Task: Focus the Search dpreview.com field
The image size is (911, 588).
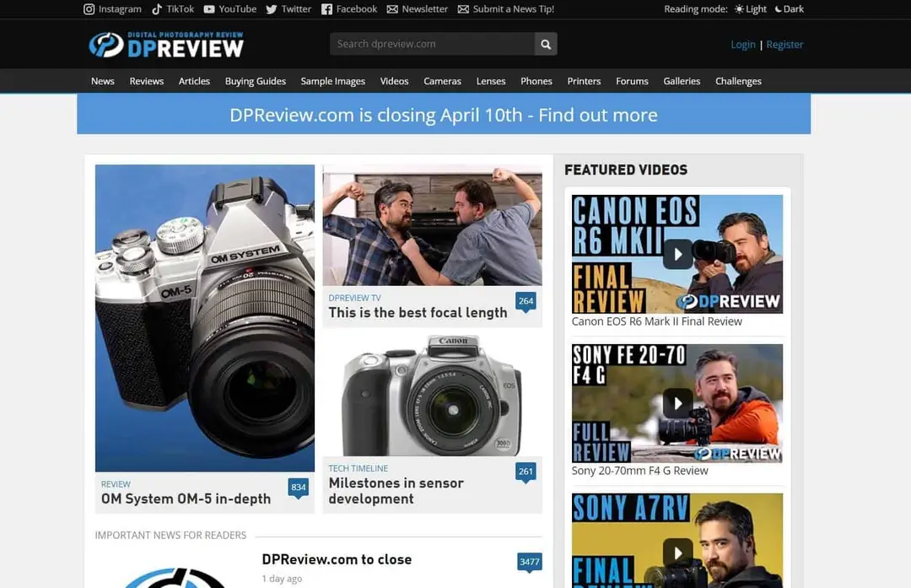Action: [x=432, y=44]
